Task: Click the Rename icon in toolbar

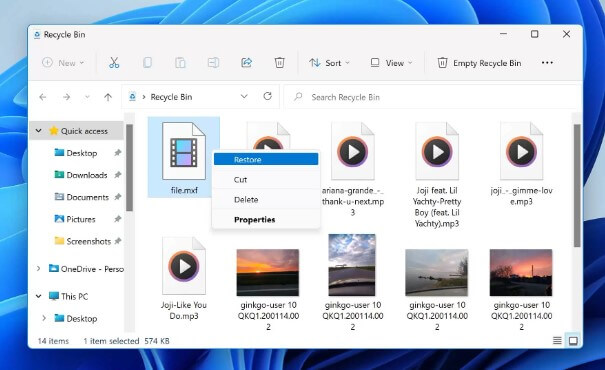Action: (213, 63)
